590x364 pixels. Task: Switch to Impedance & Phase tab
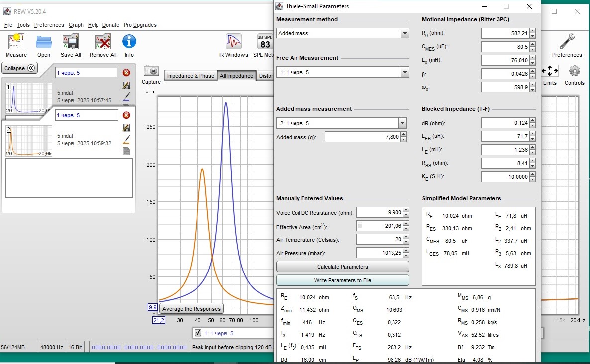[191, 76]
